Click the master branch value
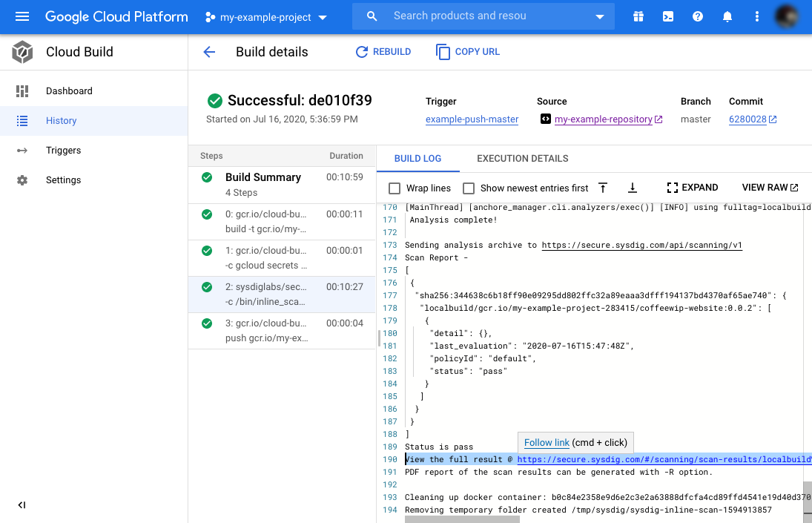 click(x=696, y=119)
